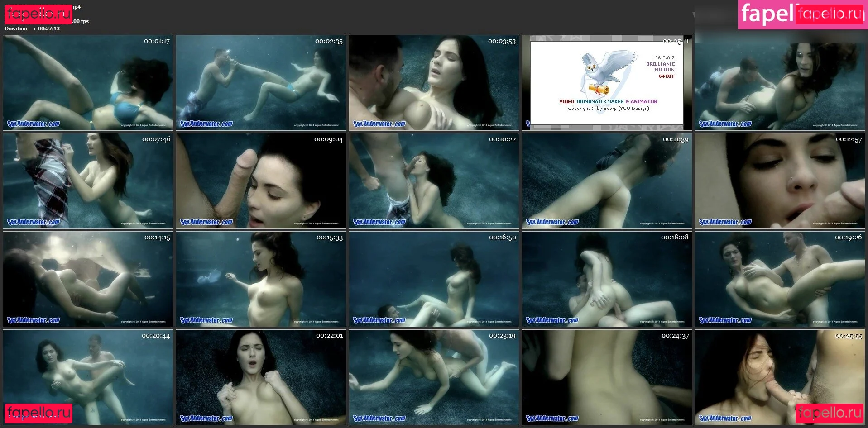Click the bottom-left fapello.ru watermark
868x428 pixels.
(x=38, y=413)
